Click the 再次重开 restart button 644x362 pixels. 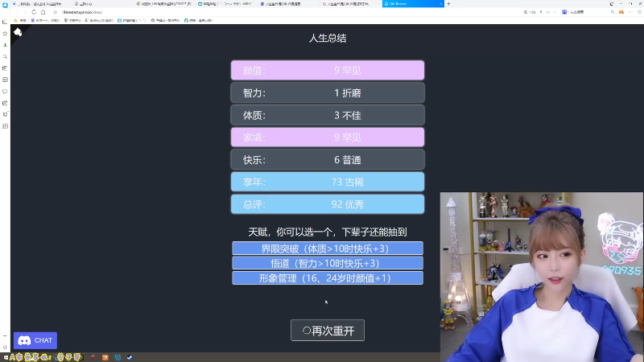(x=328, y=331)
